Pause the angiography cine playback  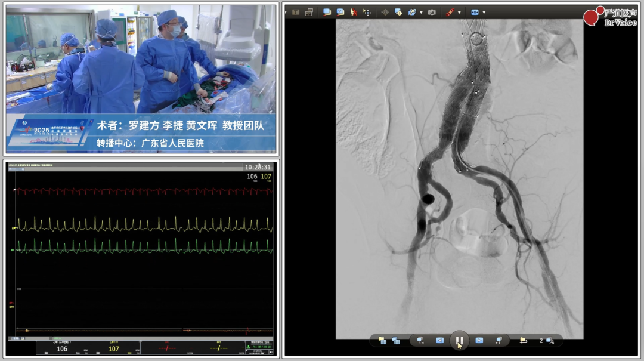(459, 341)
